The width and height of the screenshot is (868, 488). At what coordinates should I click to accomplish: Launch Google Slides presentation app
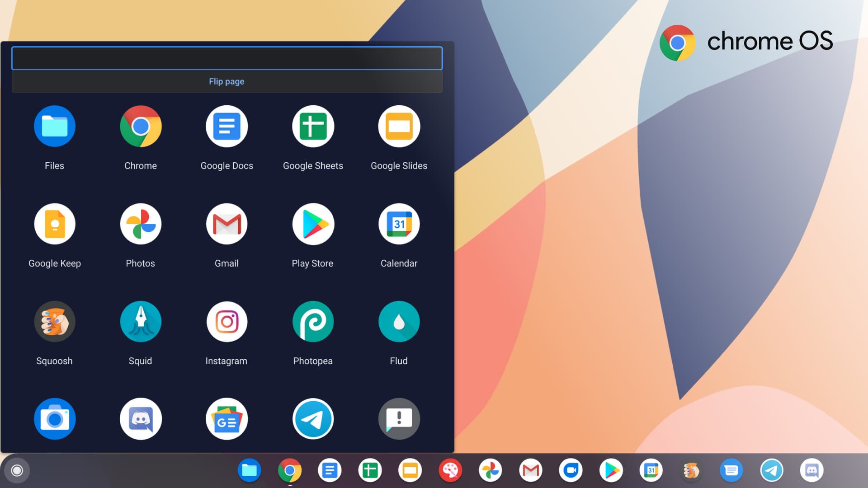pyautogui.click(x=399, y=126)
